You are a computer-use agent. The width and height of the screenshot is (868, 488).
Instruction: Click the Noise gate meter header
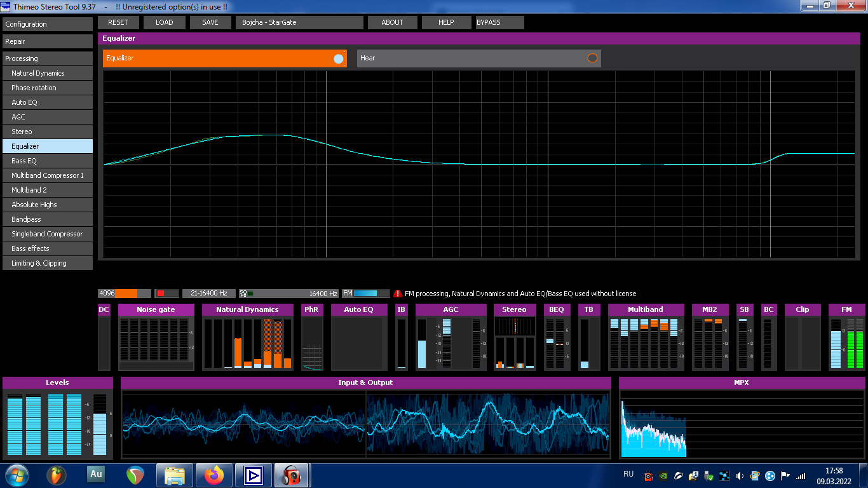click(x=156, y=309)
